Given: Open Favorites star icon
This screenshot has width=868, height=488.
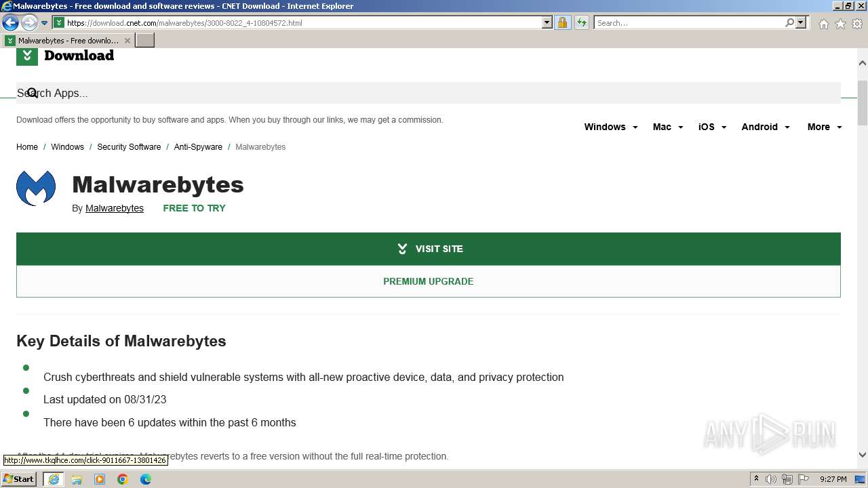Looking at the screenshot, I should (840, 24).
